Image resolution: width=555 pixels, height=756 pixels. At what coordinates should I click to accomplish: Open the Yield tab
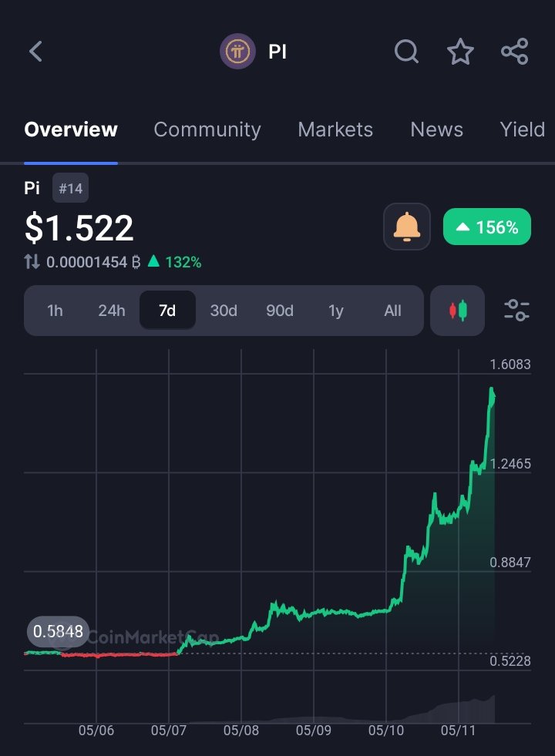(523, 129)
